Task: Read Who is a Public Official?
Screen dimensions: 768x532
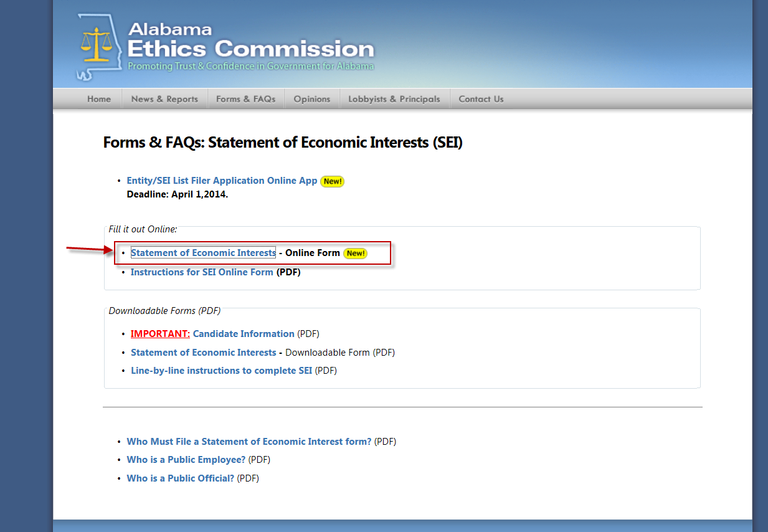Action: coord(180,478)
